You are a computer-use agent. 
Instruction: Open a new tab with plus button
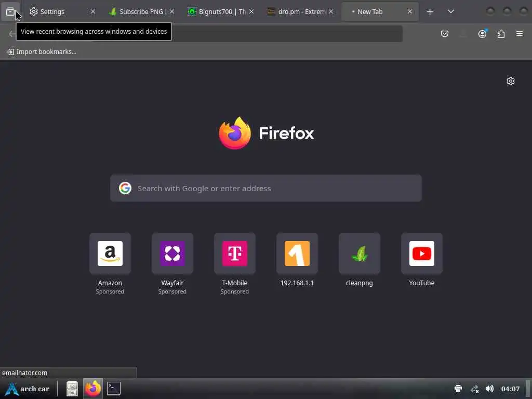click(x=430, y=11)
